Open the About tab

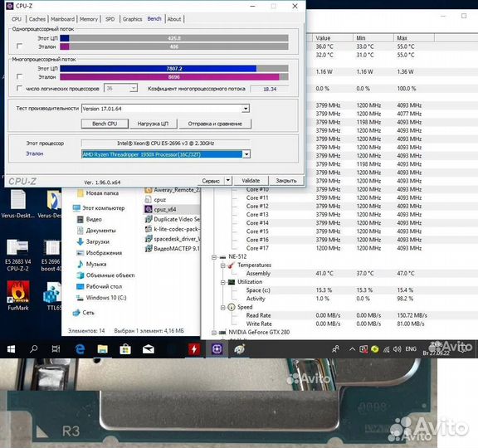coord(174,19)
